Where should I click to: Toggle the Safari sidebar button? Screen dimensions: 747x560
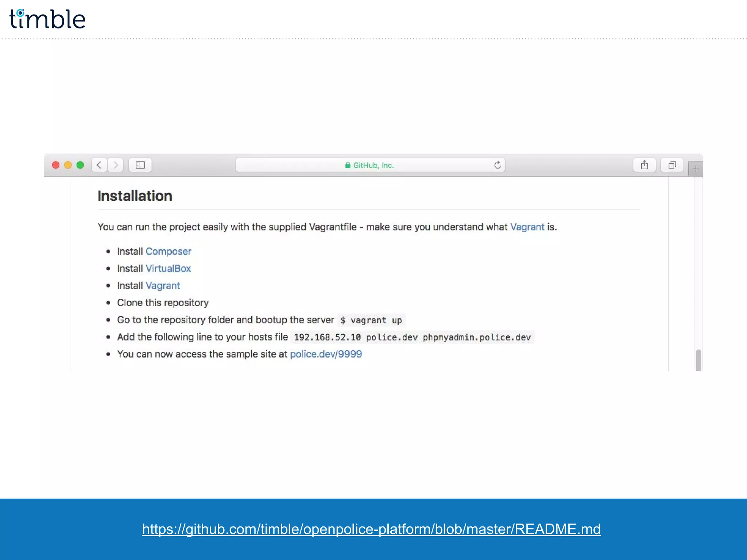[140, 165]
